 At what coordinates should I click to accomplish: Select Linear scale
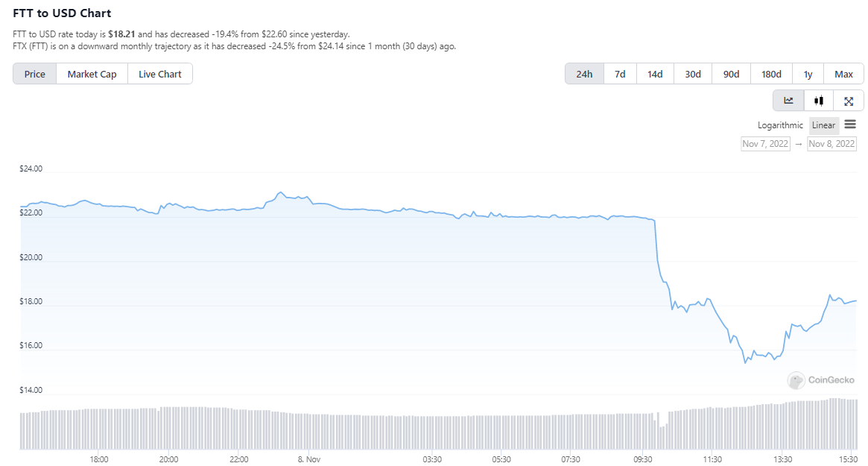click(823, 125)
